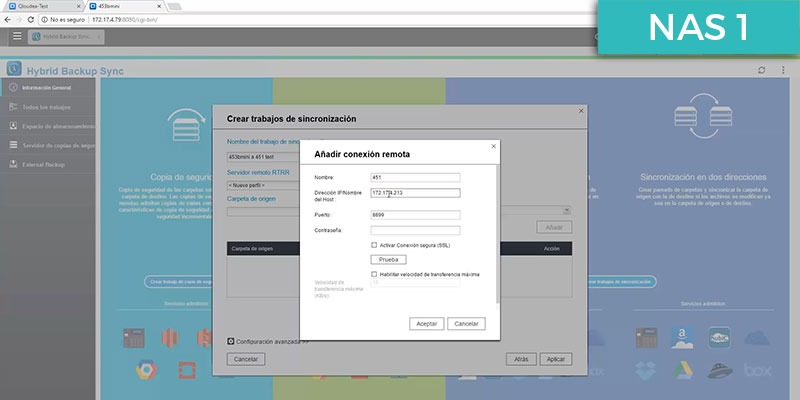Open Servidor de copias de seguridad sidebar item

(47, 145)
